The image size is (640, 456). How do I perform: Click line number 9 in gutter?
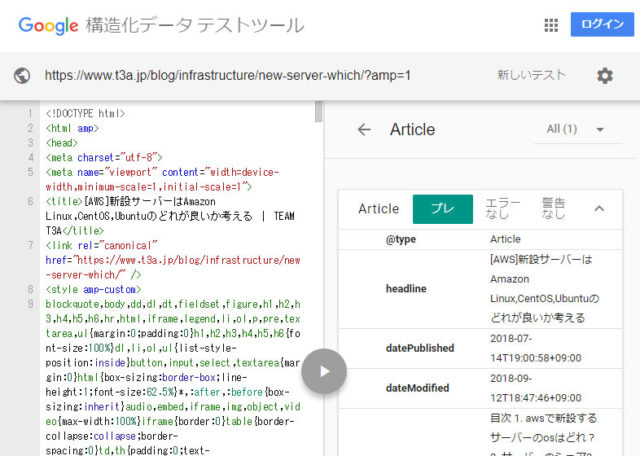coord(30,304)
